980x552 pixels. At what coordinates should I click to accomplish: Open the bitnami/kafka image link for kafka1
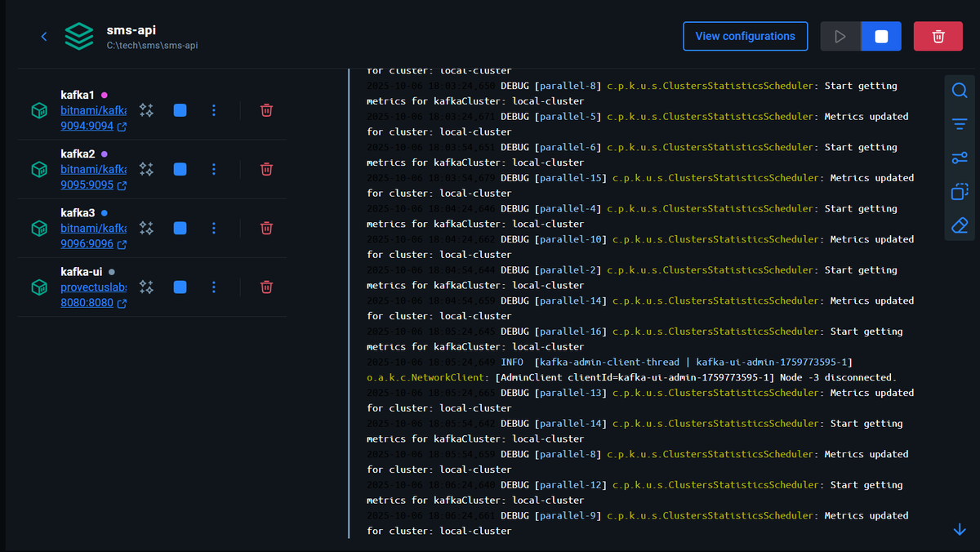pyautogui.click(x=93, y=110)
